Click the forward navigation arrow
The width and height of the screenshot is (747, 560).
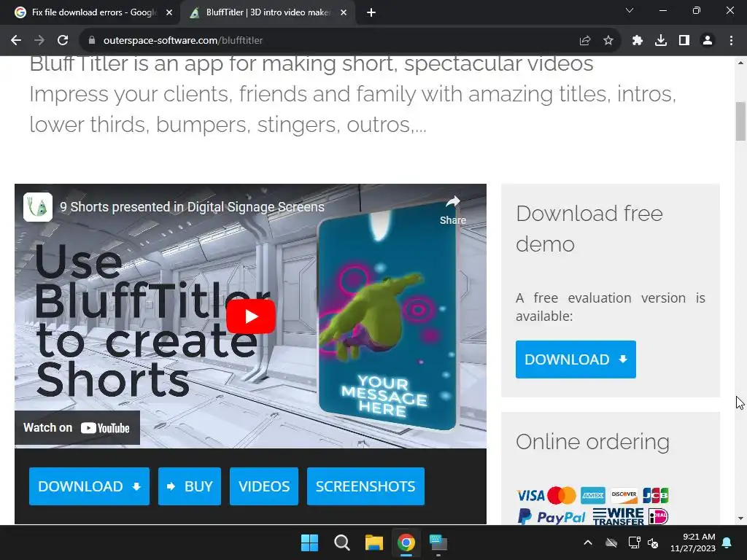point(39,41)
